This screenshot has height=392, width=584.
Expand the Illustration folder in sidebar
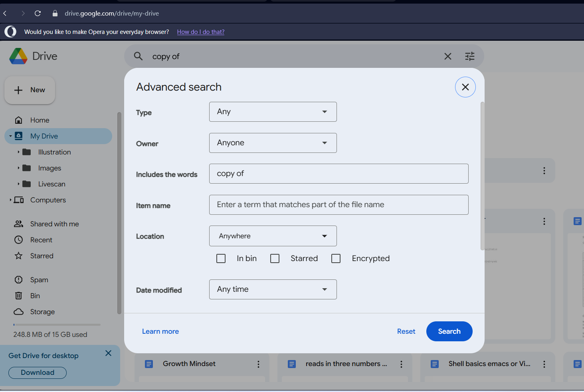pyautogui.click(x=18, y=152)
